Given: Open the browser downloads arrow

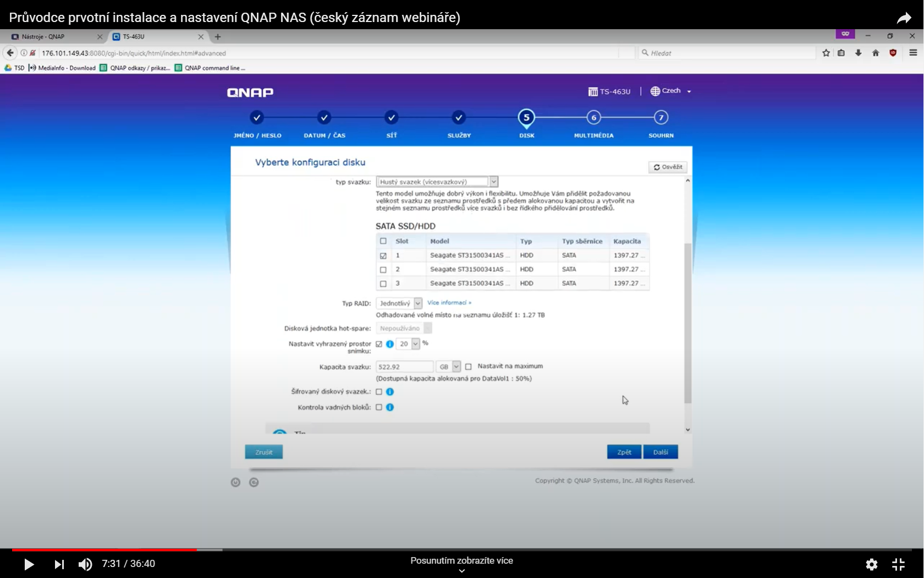Looking at the screenshot, I should click(858, 53).
